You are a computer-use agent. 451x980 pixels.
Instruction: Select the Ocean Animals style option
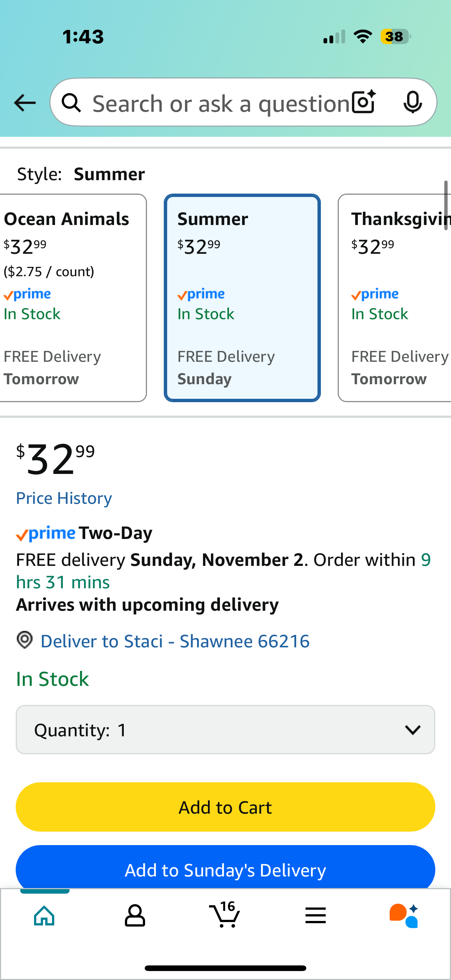(72, 298)
